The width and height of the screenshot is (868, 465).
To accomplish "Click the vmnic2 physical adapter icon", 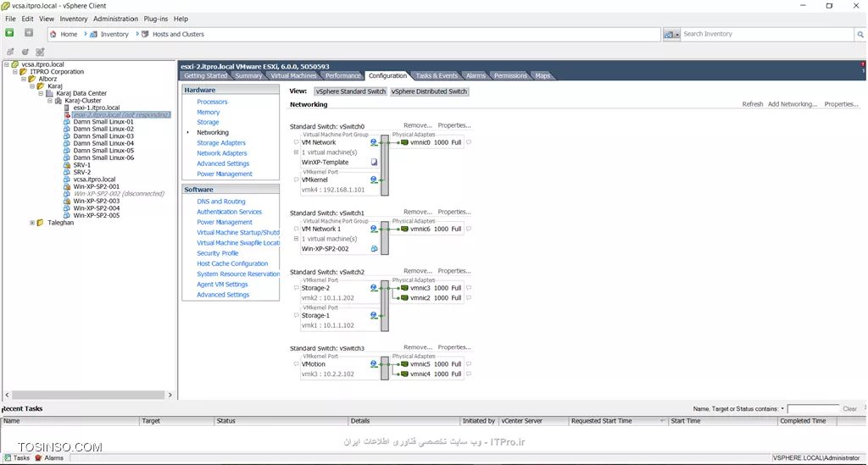I will click(x=404, y=298).
